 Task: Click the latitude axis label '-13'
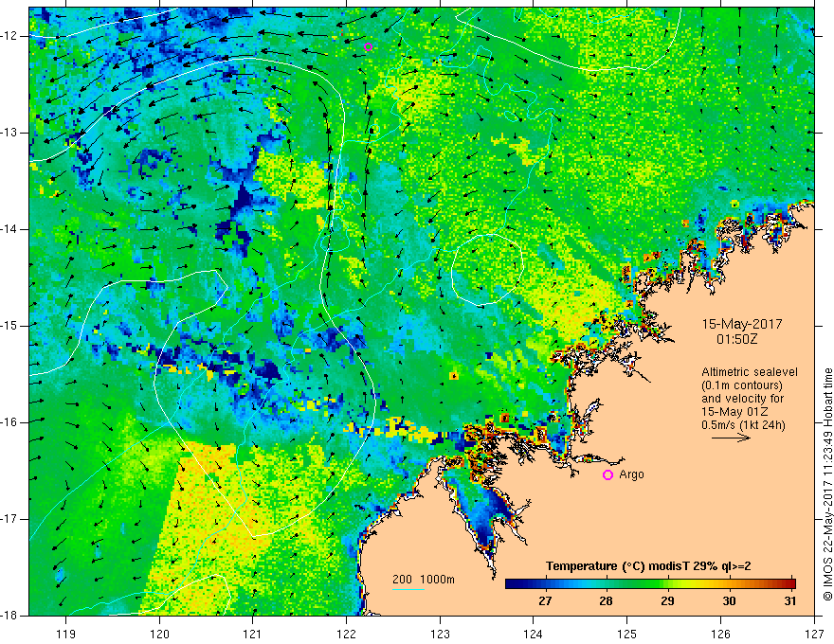point(9,133)
